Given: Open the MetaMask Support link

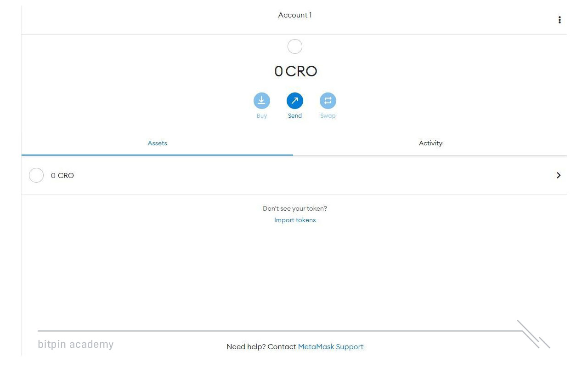Looking at the screenshot, I should 331,347.
